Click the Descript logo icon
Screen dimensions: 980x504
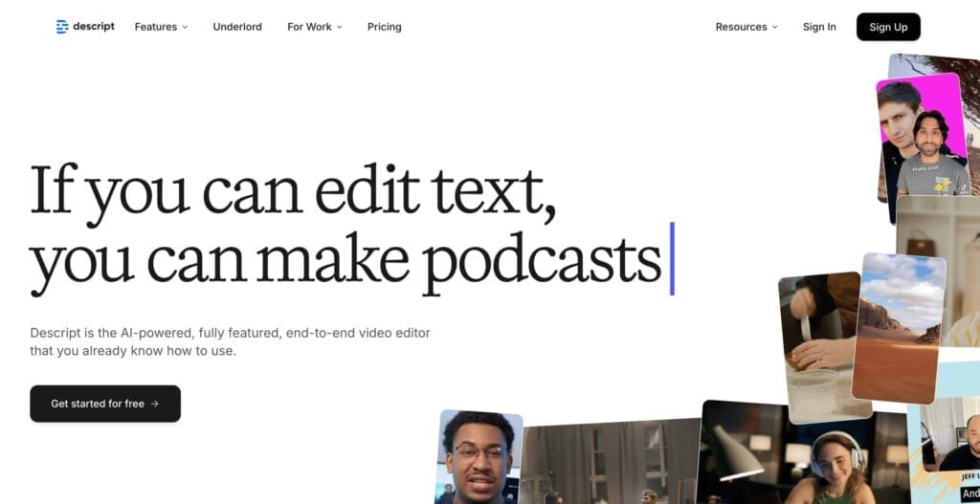(62, 27)
